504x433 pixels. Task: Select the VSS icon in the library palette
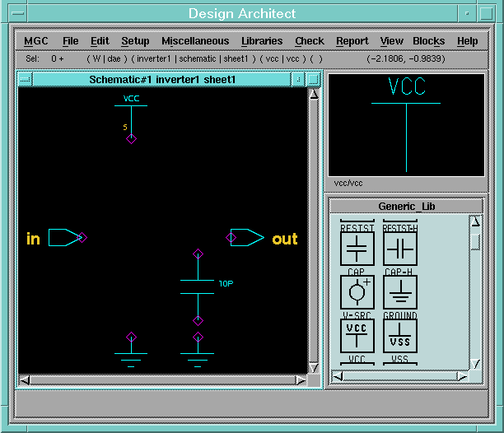400,335
